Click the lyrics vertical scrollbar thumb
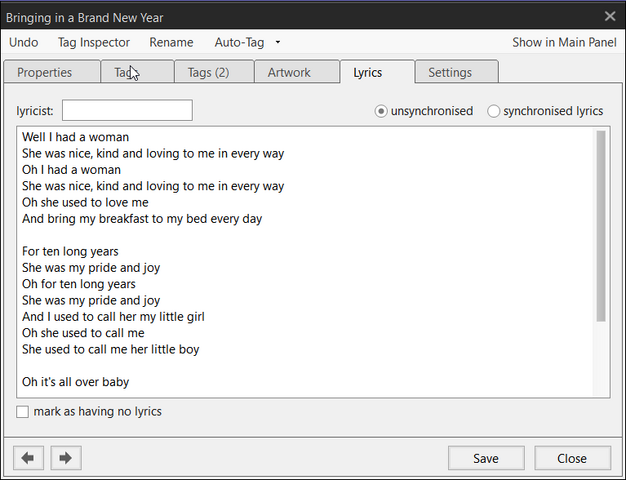 pyautogui.click(x=601, y=226)
